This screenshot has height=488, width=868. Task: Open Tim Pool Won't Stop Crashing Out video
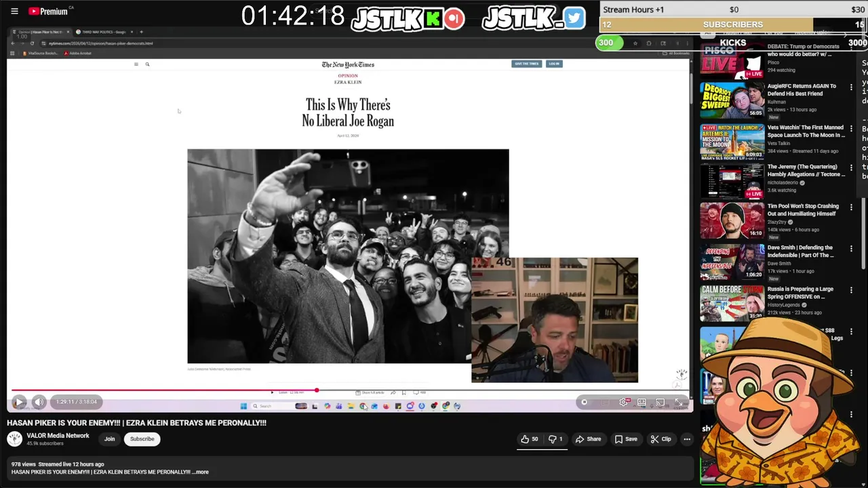pyautogui.click(x=732, y=221)
